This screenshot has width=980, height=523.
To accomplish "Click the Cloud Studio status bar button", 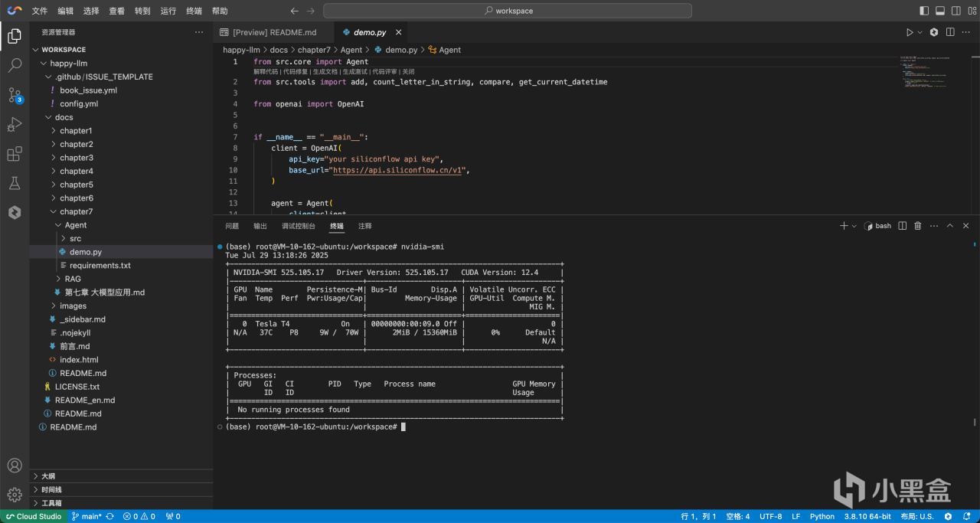I will (x=32, y=516).
